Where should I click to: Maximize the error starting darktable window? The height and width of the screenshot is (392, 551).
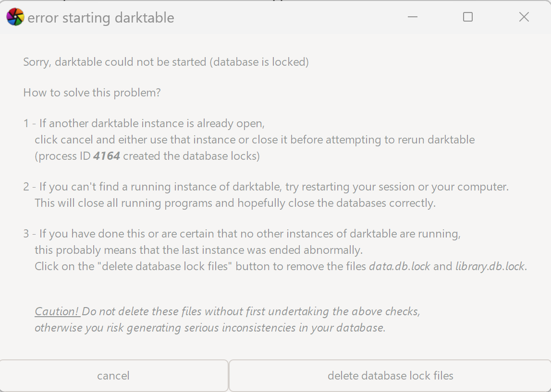coord(468,17)
